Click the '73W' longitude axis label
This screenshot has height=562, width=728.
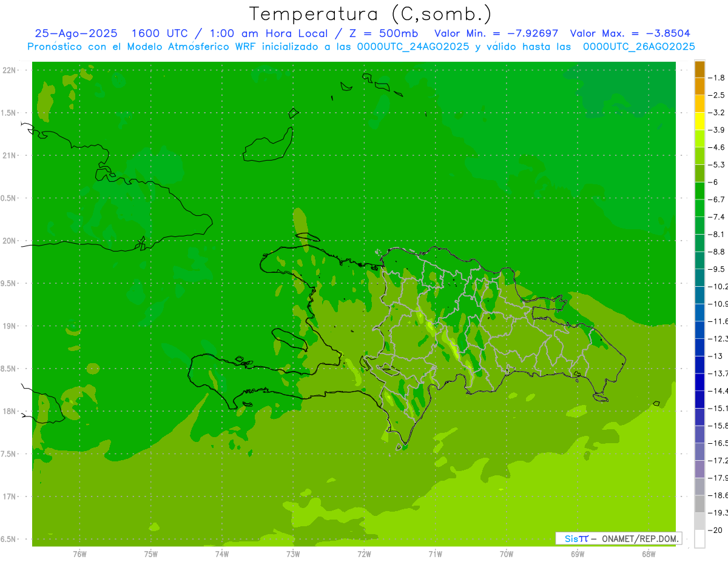293,554
